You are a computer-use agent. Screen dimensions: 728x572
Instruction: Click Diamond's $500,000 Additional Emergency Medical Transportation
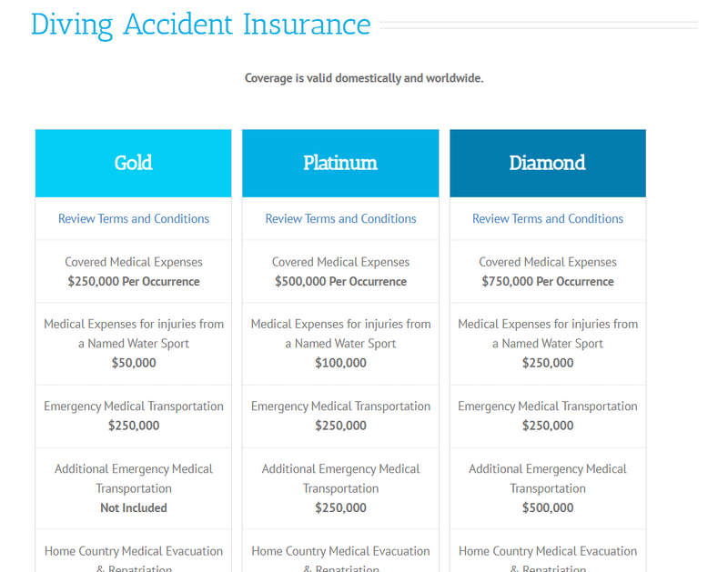pos(548,508)
